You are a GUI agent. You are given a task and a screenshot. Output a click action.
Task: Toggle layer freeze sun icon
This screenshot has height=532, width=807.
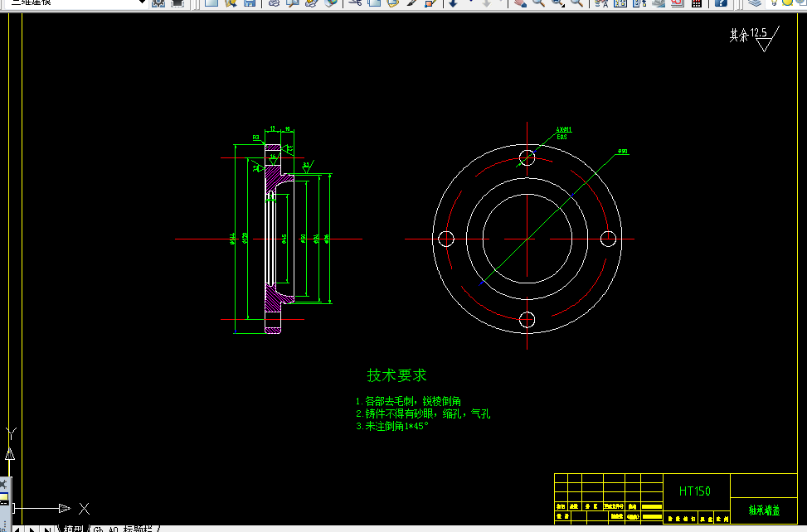point(787,2)
